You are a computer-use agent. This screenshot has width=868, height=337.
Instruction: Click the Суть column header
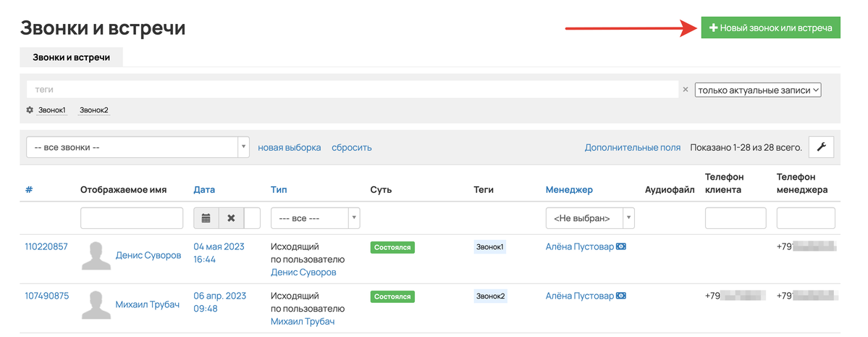tap(381, 190)
